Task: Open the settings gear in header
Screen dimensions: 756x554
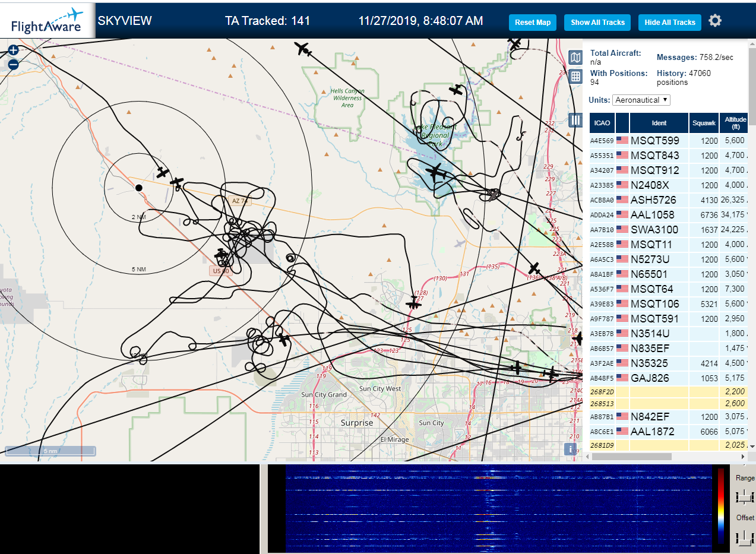Action: 715,21
